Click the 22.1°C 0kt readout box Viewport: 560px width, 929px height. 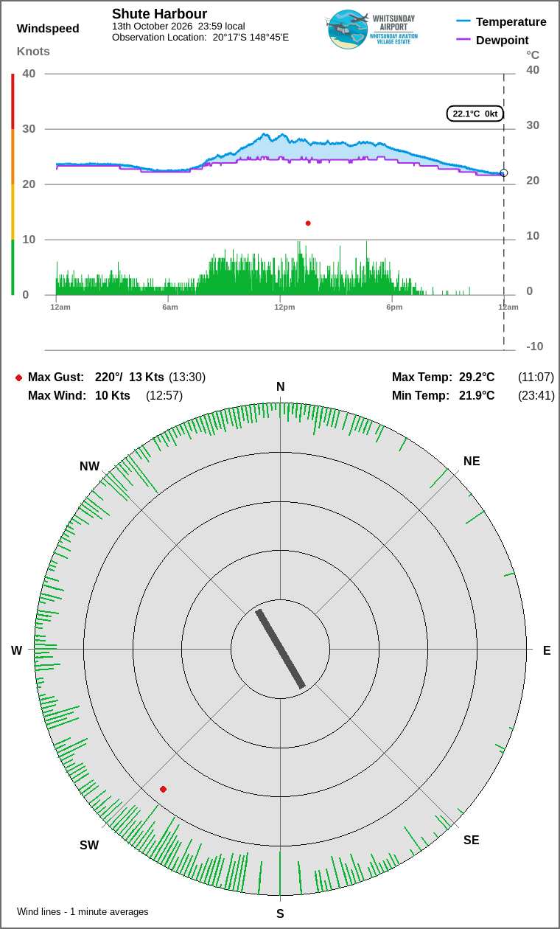coord(475,114)
